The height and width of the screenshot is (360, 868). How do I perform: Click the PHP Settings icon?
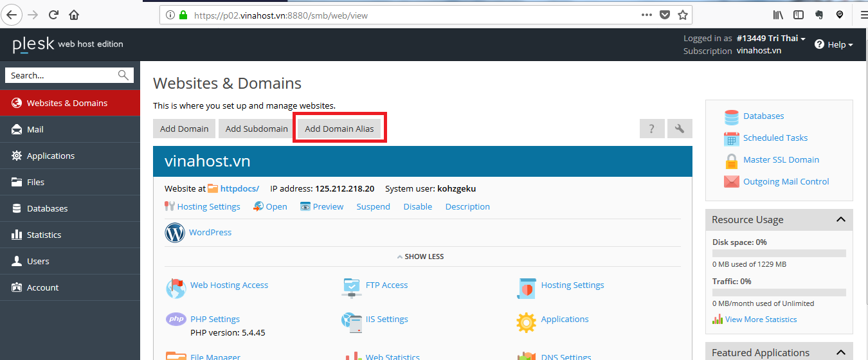[176, 319]
